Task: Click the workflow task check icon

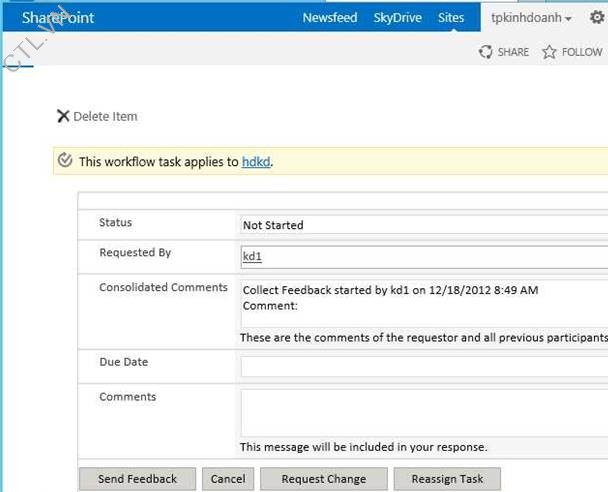Action: click(65, 160)
